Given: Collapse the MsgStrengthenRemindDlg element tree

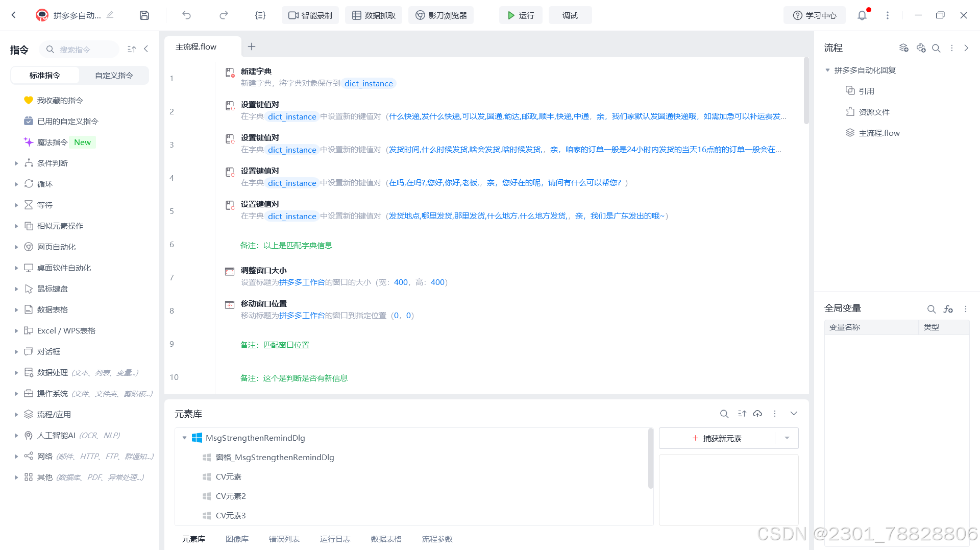Looking at the screenshot, I should click(184, 438).
